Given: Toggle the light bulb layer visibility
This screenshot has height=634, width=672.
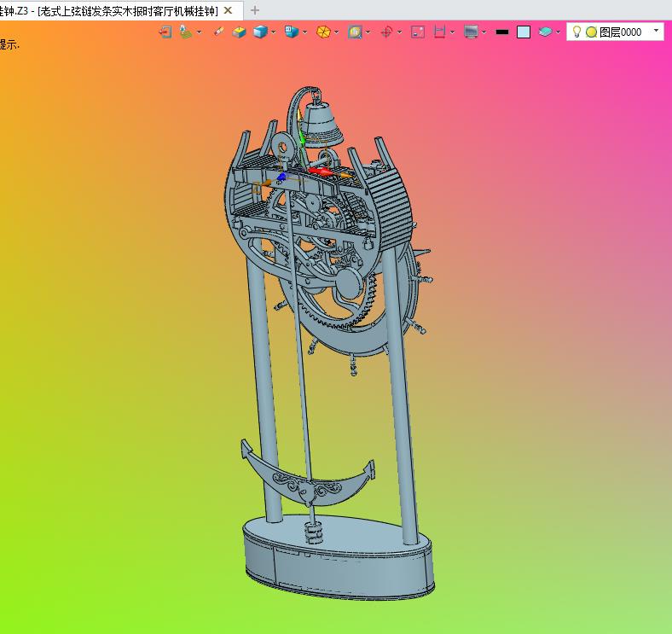Looking at the screenshot, I should pos(576,32).
